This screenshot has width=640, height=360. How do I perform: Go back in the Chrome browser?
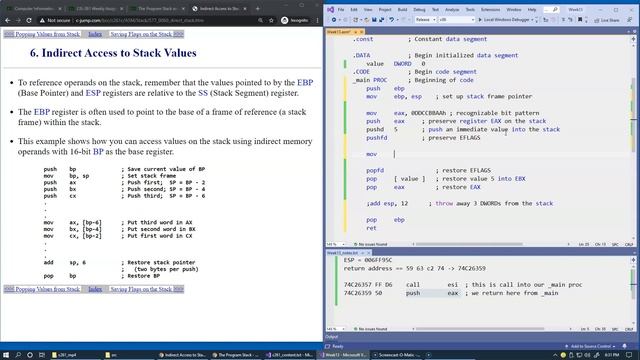point(8,20)
